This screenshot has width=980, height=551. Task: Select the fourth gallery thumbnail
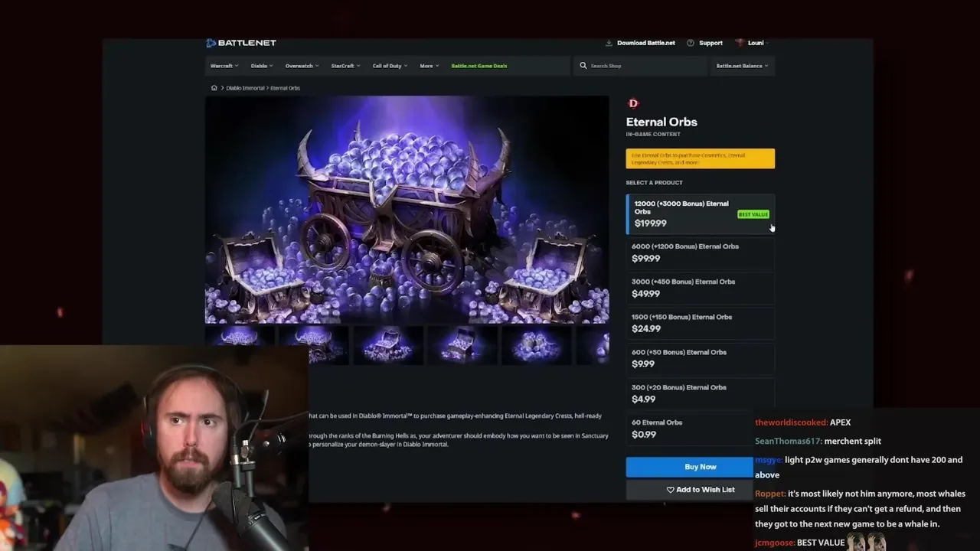[x=462, y=345]
